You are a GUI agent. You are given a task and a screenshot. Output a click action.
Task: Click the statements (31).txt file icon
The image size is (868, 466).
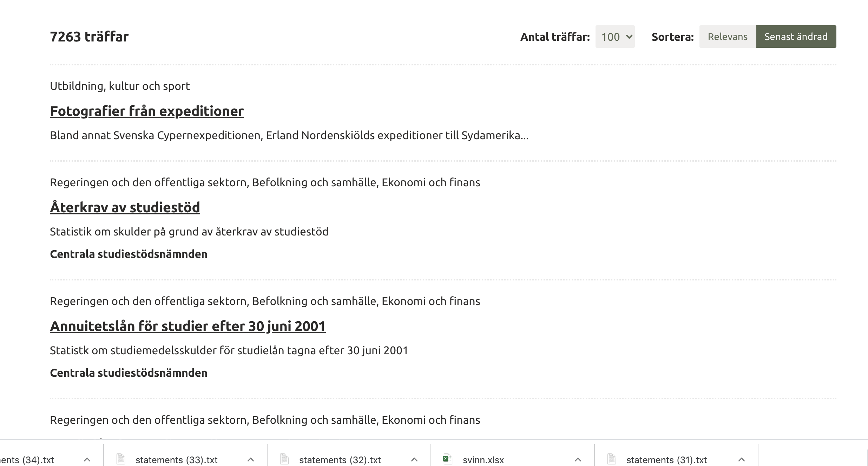612,459
